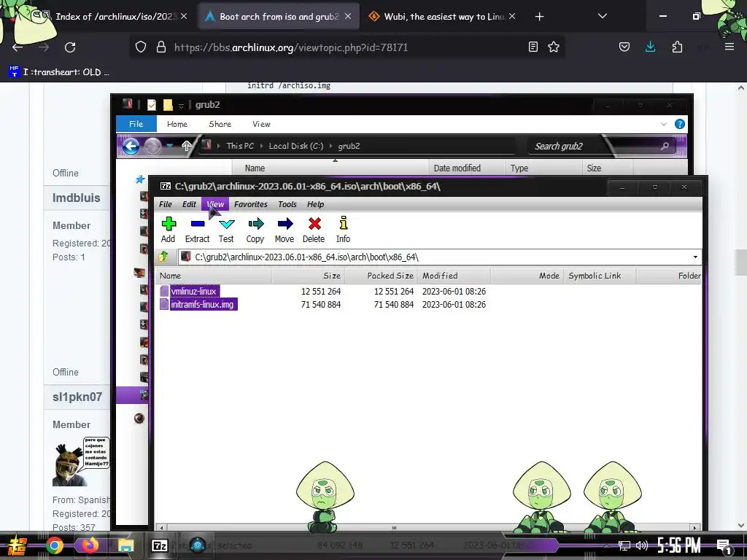Click Explorer help question mark icon
Screen dimensions: 747x560
point(679,124)
